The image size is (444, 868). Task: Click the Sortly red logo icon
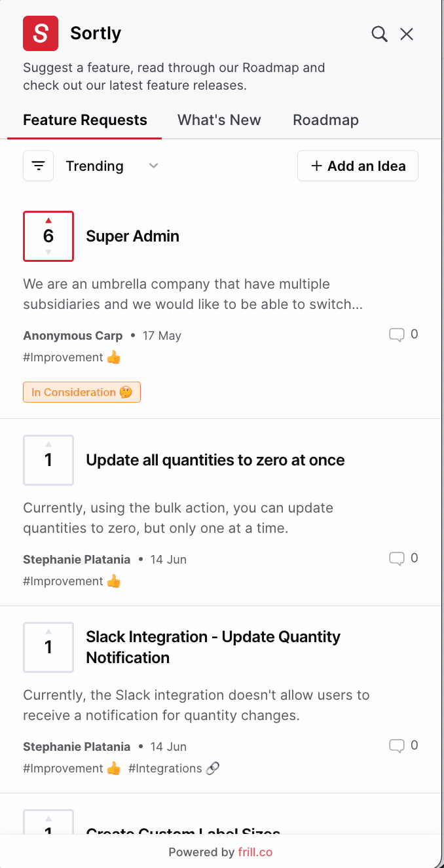[41, 33]
